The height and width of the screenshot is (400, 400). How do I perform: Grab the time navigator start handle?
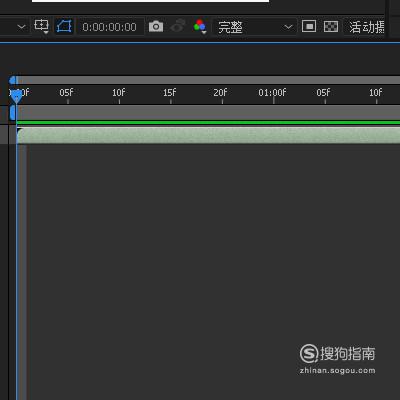click(13, 80)
